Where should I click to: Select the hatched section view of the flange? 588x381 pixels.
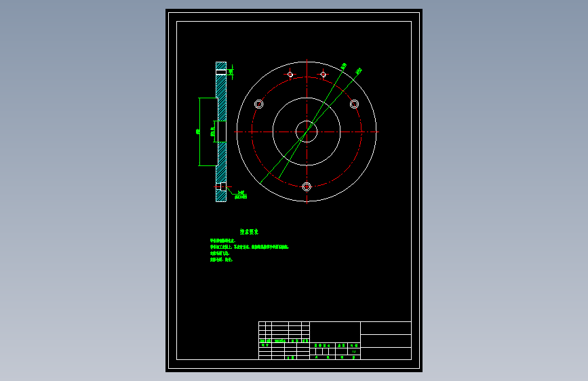(221, 132)
